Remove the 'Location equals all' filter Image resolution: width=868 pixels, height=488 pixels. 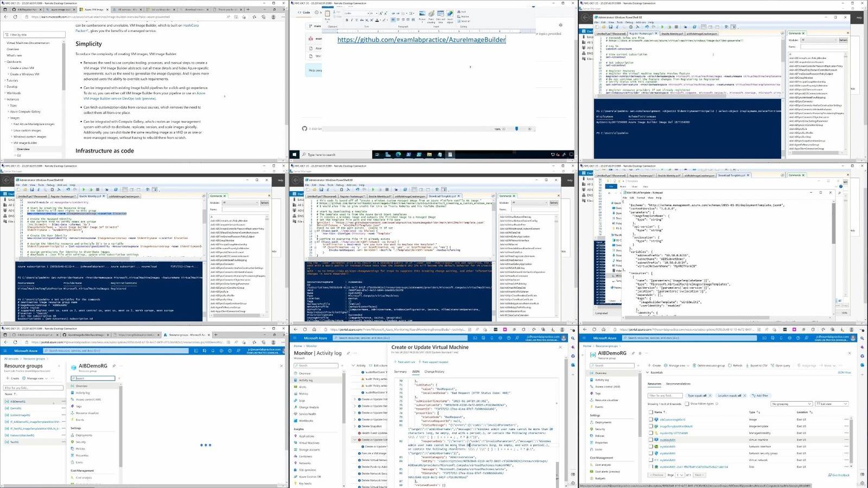click(x=744, y=395)
